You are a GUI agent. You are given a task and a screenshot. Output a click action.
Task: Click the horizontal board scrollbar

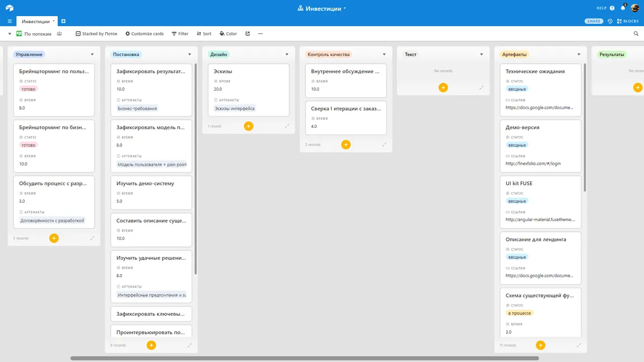(304, 358)
